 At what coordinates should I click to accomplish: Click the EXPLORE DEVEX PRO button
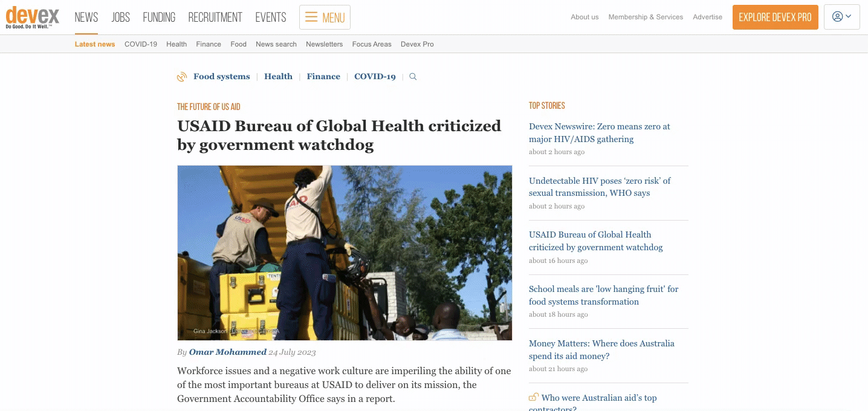tap(775, 17)
